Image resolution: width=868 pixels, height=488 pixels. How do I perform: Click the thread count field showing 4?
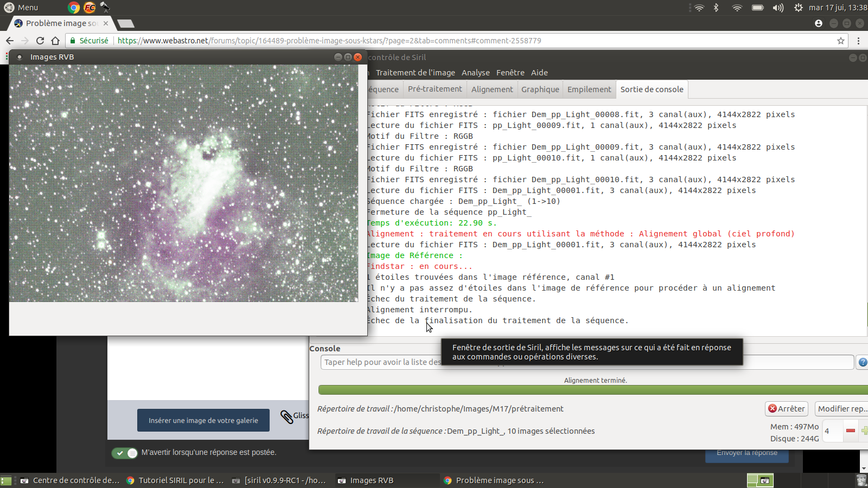click(x=833, y=431)
